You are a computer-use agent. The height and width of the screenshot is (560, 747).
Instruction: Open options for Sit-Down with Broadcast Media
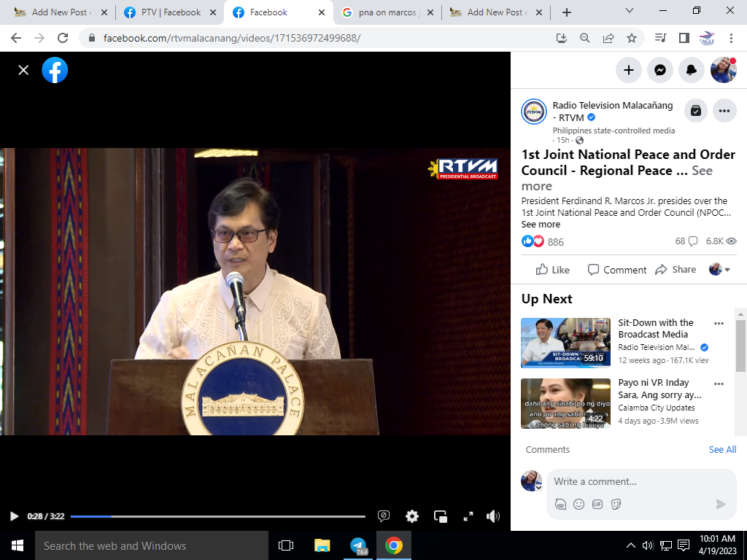coord(719,323)
